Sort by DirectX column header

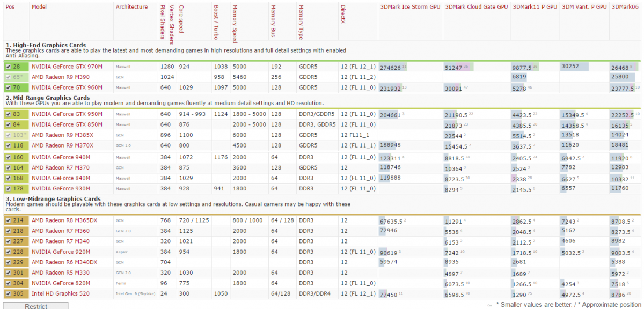(342, 14)
